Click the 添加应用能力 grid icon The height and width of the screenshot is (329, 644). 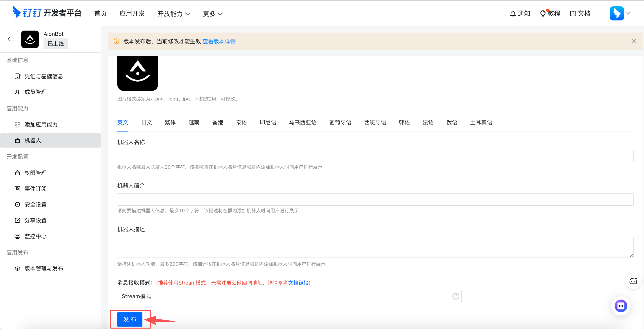coord(17,125)
